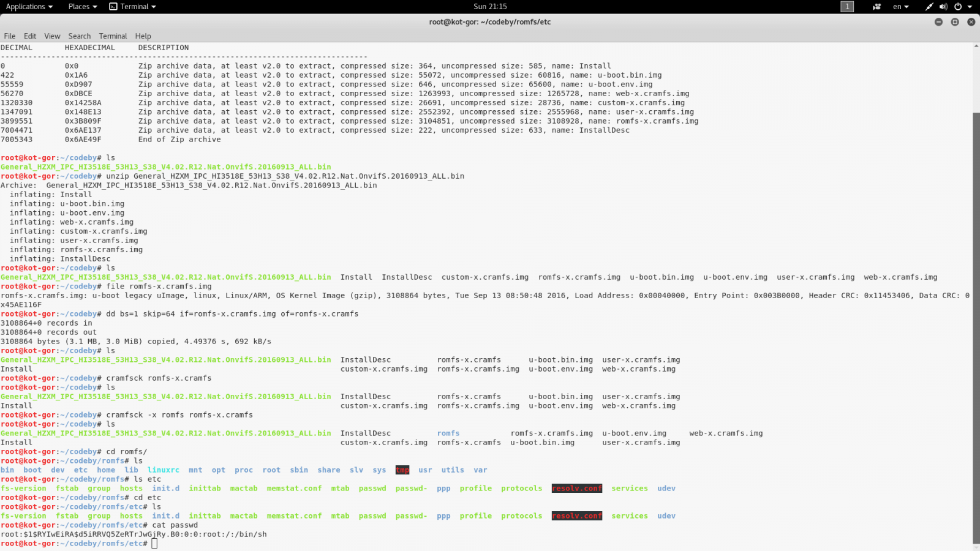Click the workspace 1 indicator
Viewport: 980px width, 551px height.
coord(847,7)
